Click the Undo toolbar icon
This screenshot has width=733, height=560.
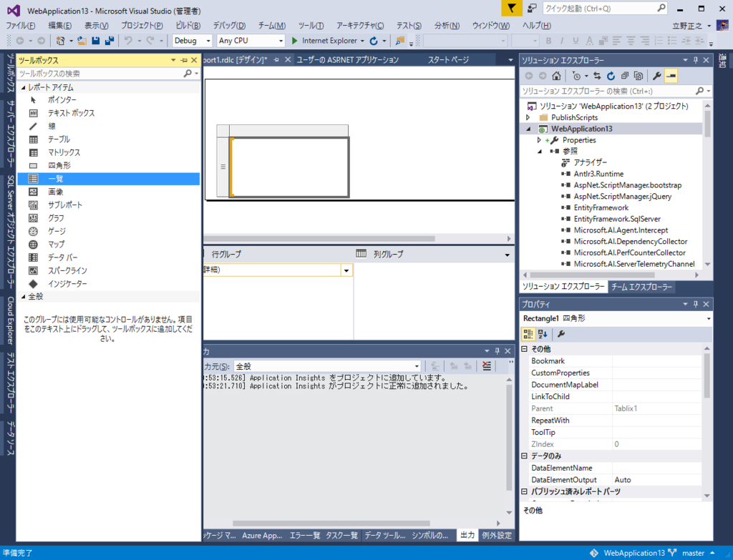pyautogui.click(x=128, y=41)
